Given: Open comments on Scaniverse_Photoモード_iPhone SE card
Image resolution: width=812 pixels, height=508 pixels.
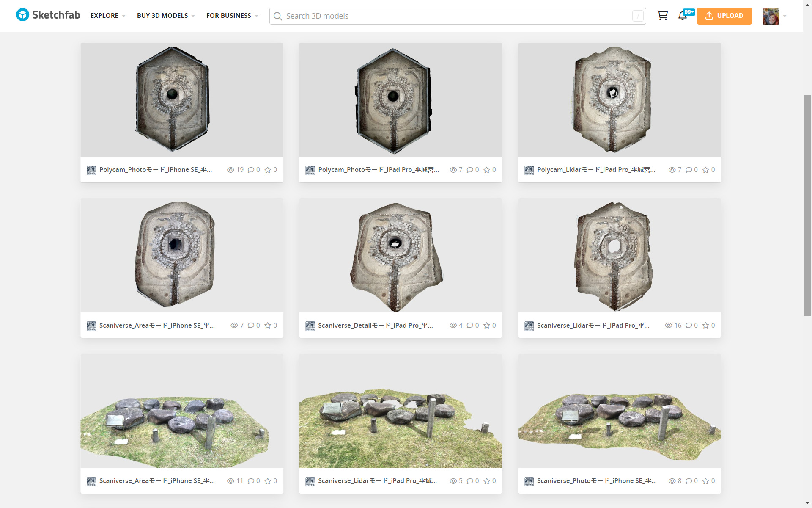Looking at the screenshot, I should [689, 481].
